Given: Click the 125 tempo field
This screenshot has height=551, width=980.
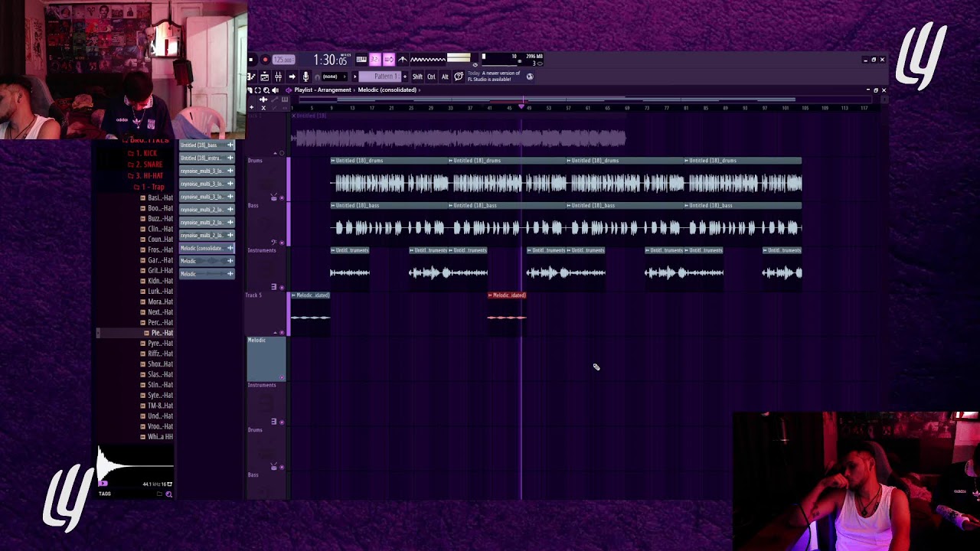Looking at the screenshot, I should (x=283, y=60).
